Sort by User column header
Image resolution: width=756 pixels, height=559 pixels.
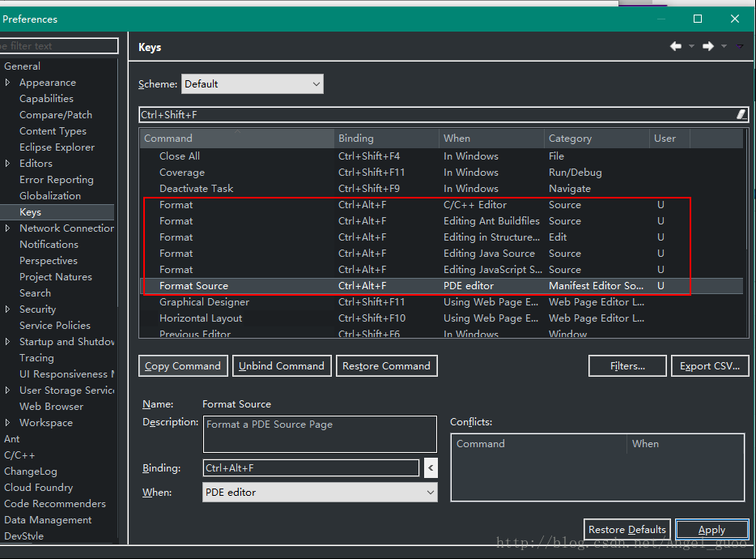coord(669,139)
